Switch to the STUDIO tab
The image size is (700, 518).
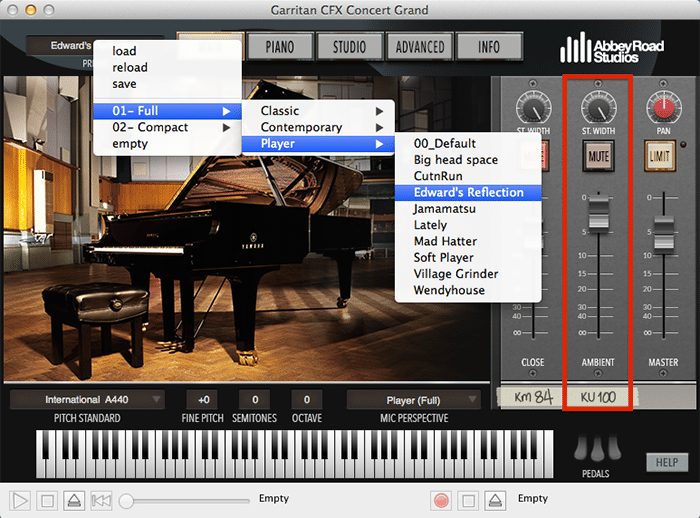pos(349,47)
